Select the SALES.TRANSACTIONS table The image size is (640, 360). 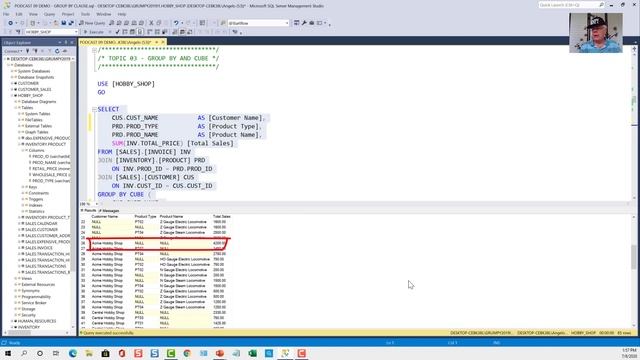click(x=45, y=266)
